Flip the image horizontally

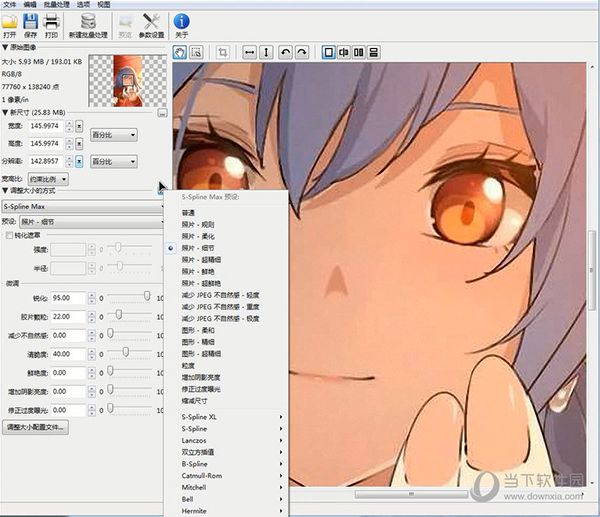pyautogui.click(x=249, y=52)
